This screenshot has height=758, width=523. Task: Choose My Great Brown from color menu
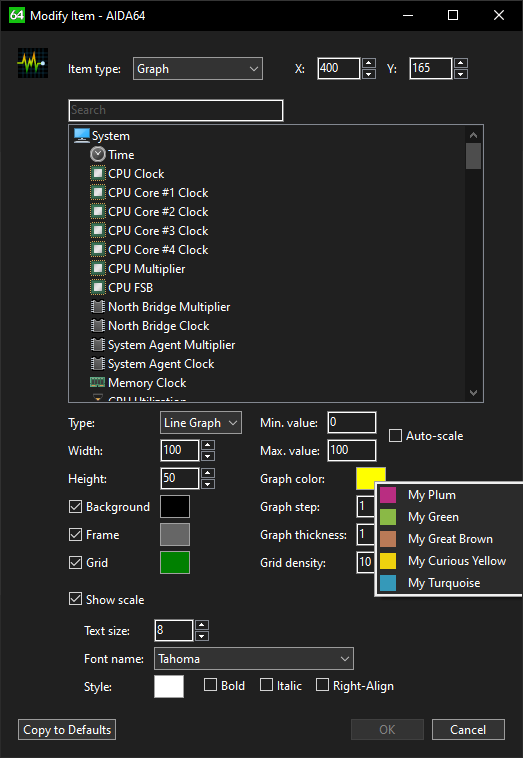coord(449,539)
